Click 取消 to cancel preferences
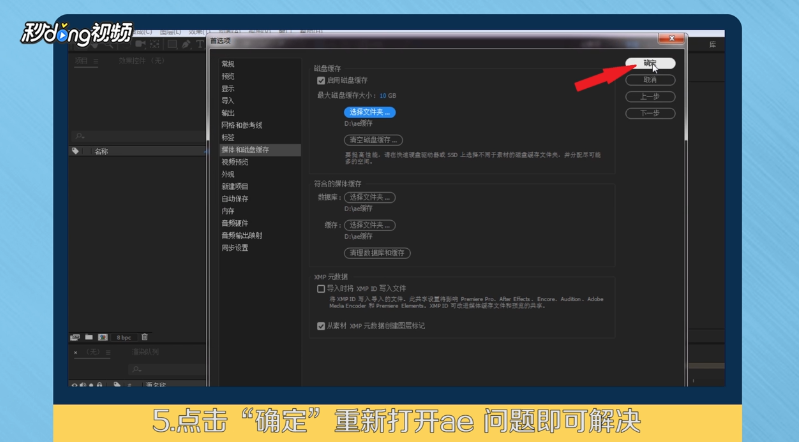Viewport: 799px width, 442px height. pos(650,80)
